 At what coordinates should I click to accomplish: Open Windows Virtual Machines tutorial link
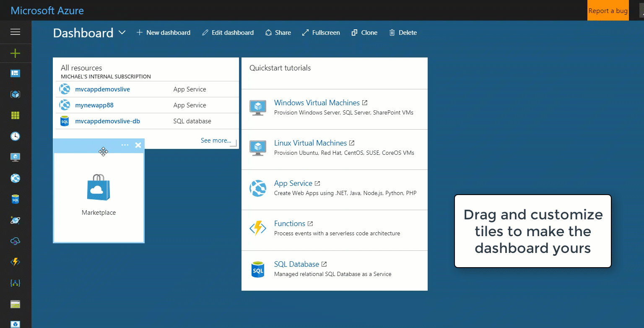click(x=317, y=103)
